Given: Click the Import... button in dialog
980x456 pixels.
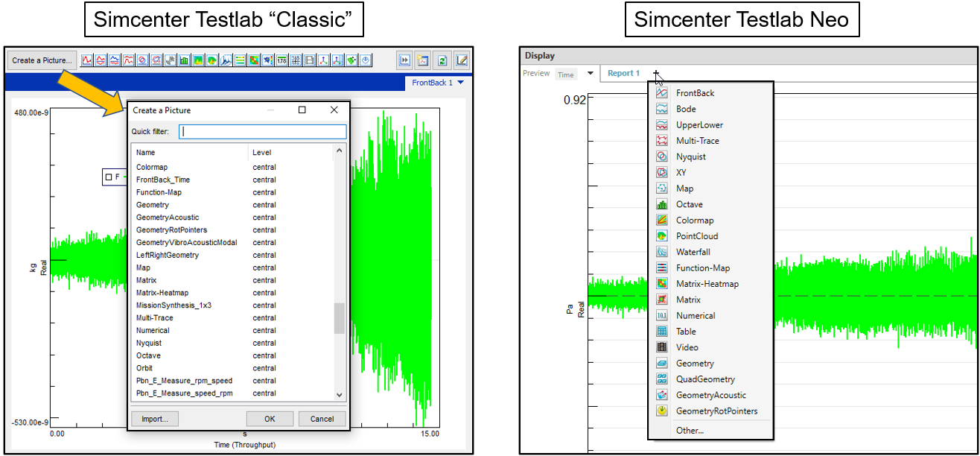Looking at the screenshot, I should tap(155, 419).
